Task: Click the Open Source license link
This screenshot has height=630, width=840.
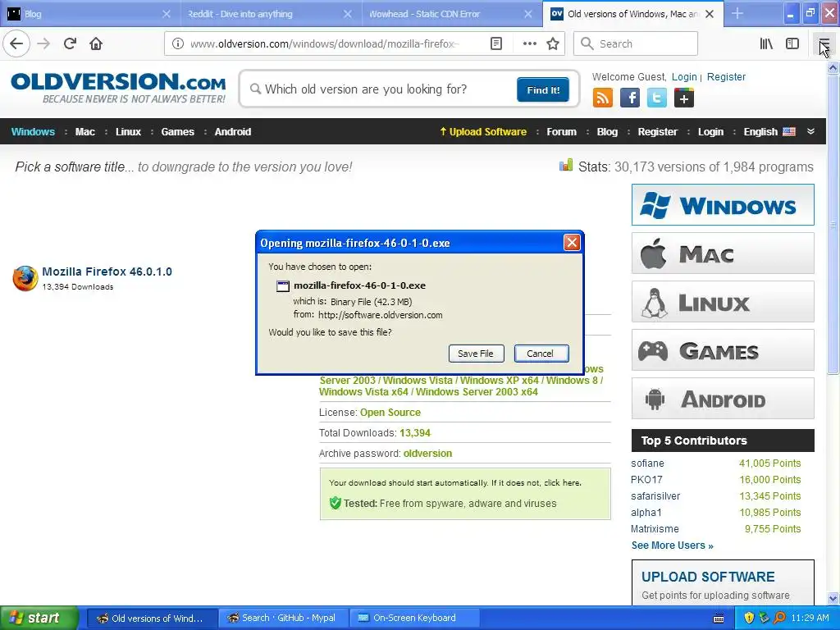Action: [x=390, y=413]
